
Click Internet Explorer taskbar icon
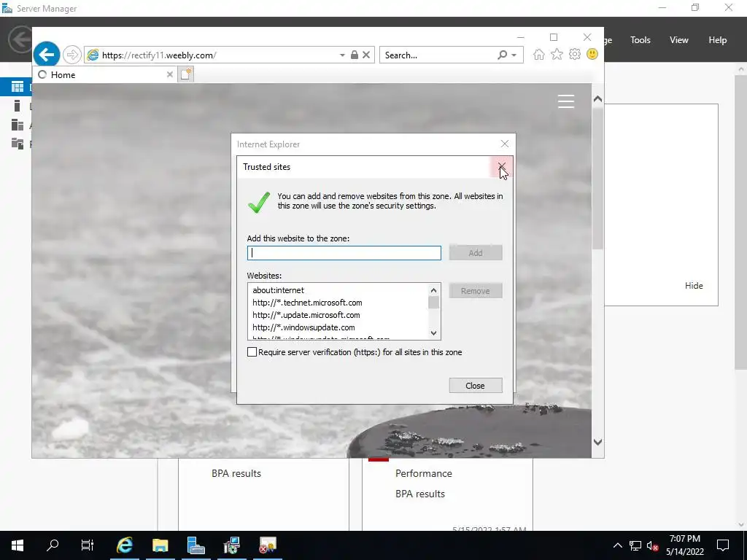124,545
